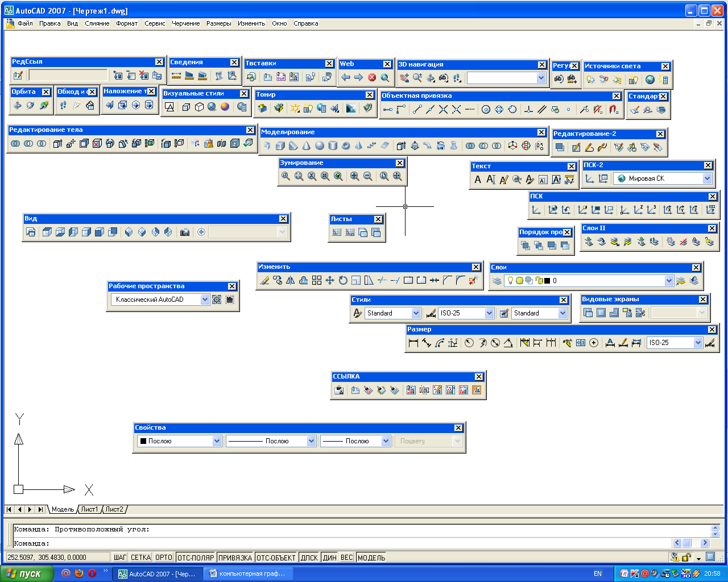Click Zoom Out in Зумирование toolbar
The width and height of the screenshot is (728, 582).
tap(368, 177)
